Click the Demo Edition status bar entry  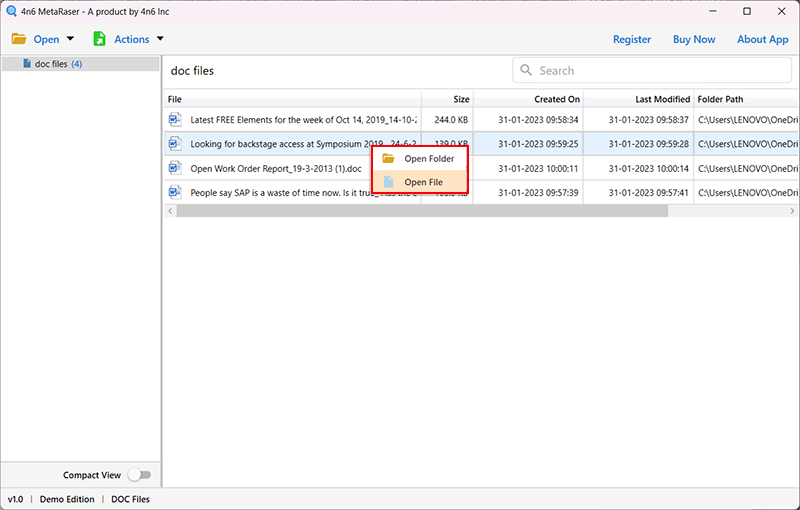tap(67, 499)
